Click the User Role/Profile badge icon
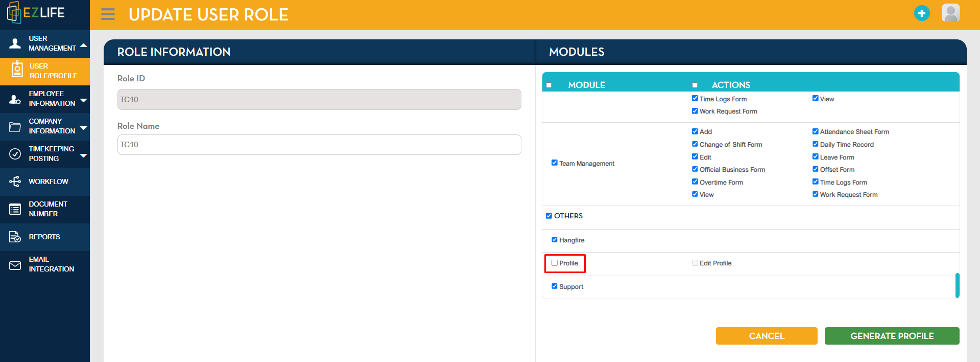This screenshot has height=362, width=980. tap(17, 69)
